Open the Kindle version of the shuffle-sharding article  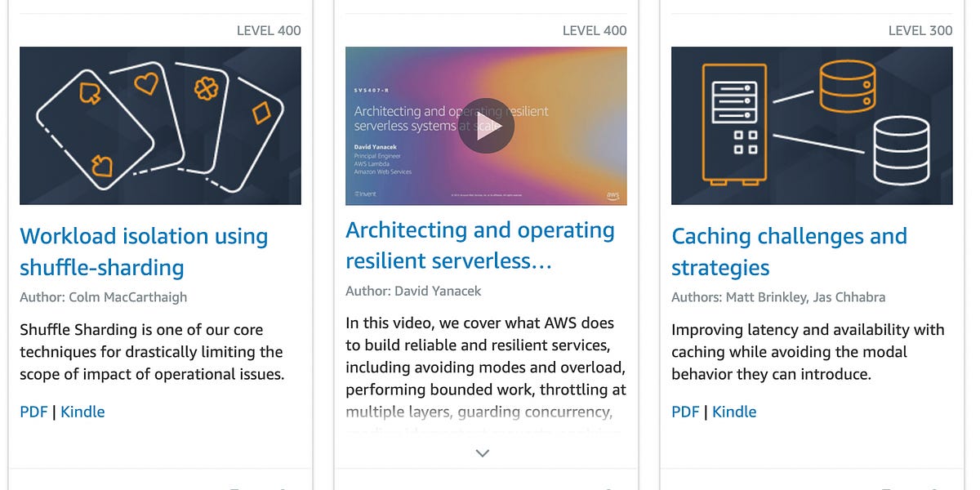82,412
